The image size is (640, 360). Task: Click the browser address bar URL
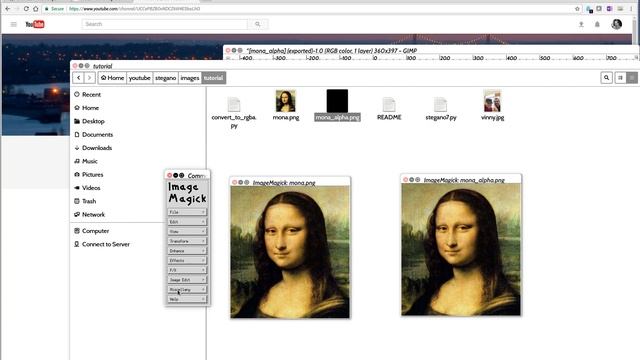(135, 9)
